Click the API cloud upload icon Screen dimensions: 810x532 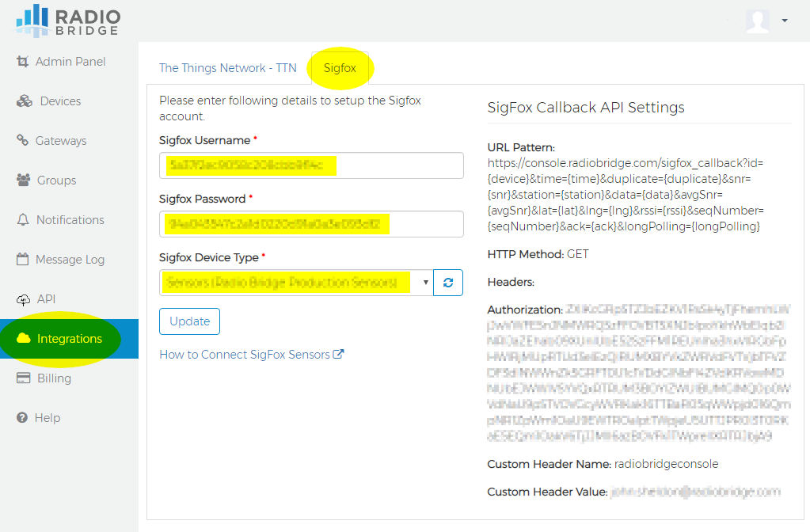[x=24, y=299]
